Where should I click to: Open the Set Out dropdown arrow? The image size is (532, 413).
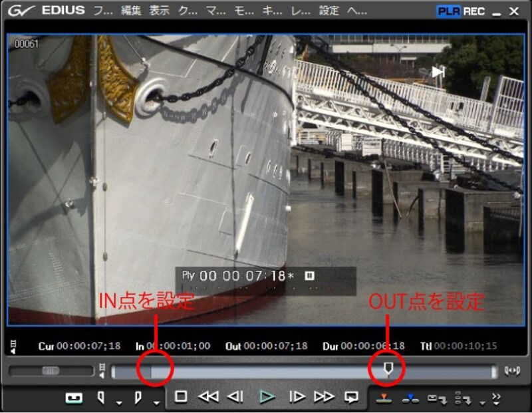(x=156, y=403)
